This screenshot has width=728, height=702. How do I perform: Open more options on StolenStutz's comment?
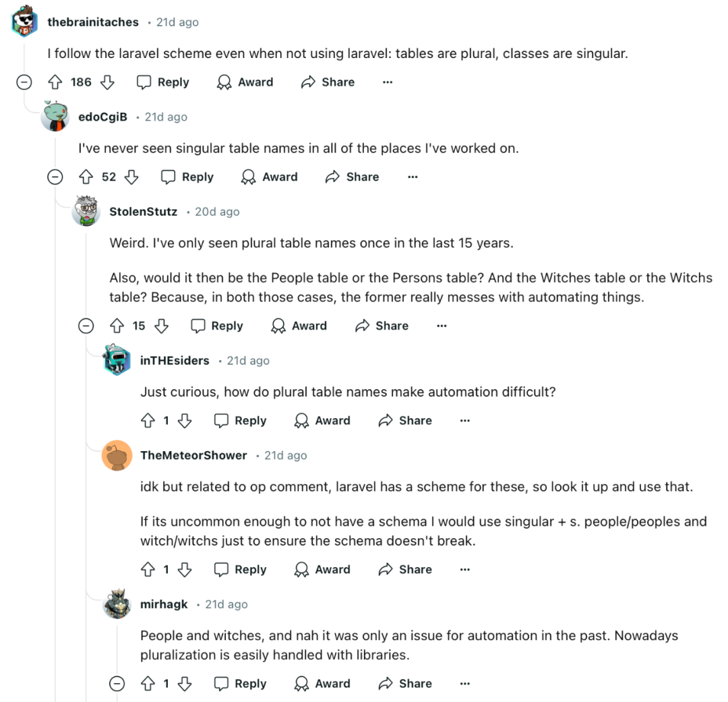(x=442, y=326)
